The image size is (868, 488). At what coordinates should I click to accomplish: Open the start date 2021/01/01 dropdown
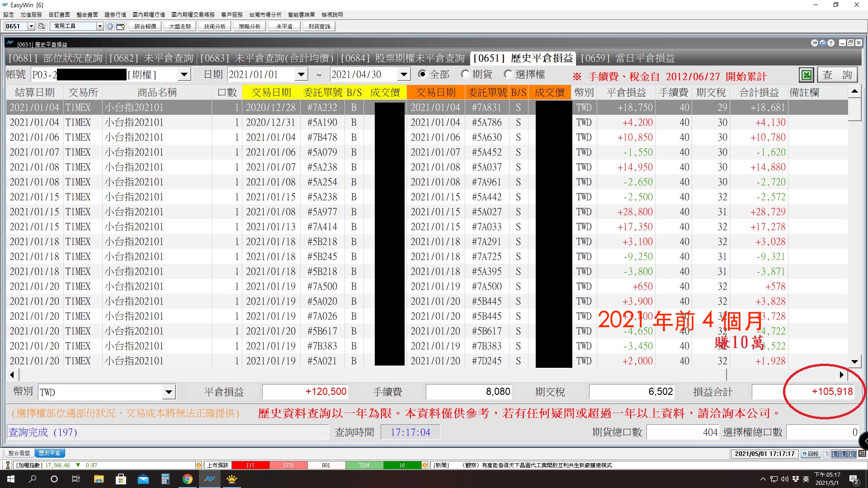click(x=302, y=75)
